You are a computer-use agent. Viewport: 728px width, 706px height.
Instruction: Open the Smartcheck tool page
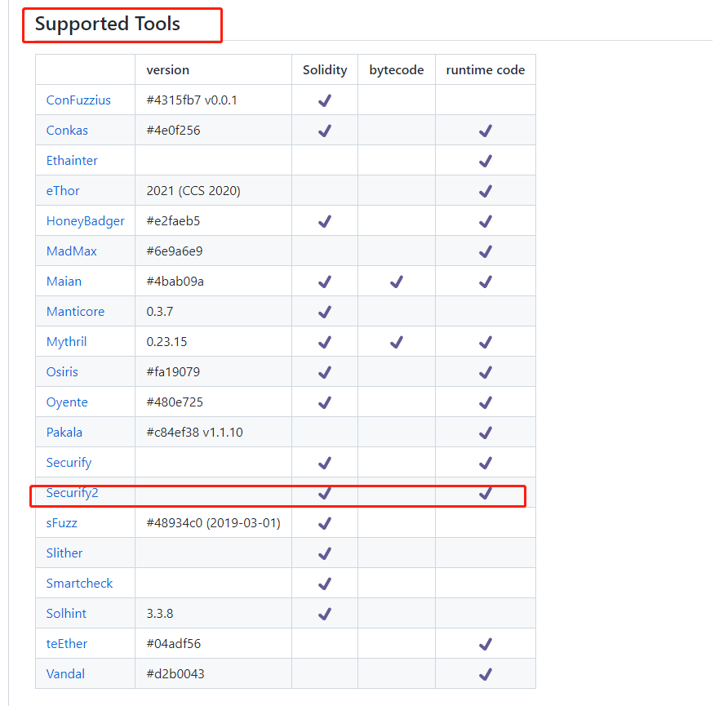pos(79,583)
